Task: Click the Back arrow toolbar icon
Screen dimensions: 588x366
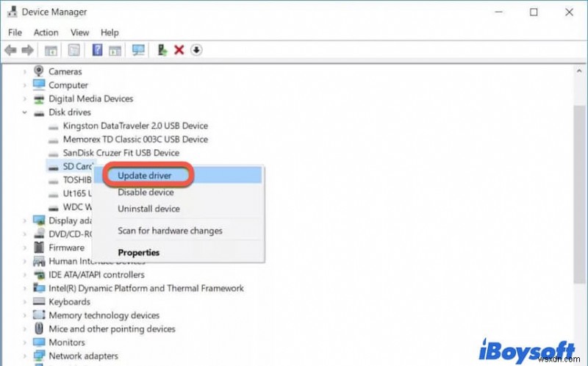Action: coord(10,50)
